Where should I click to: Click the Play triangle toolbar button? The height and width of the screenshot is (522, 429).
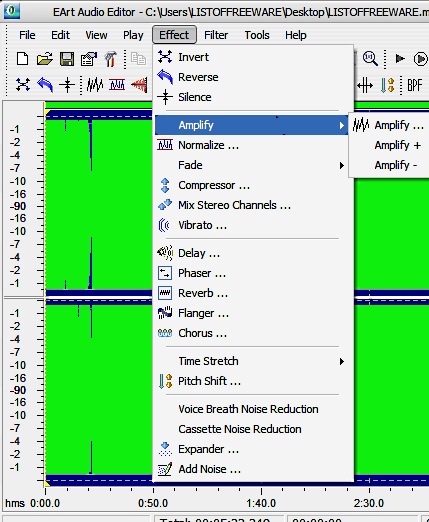pyautogui.click(x=400, y=59)
